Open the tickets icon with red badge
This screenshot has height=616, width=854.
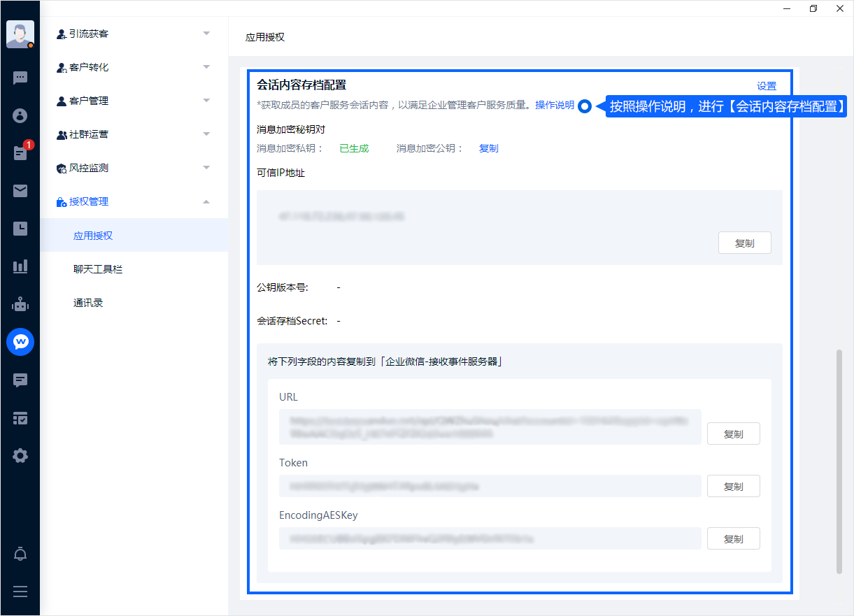[20, 153]
